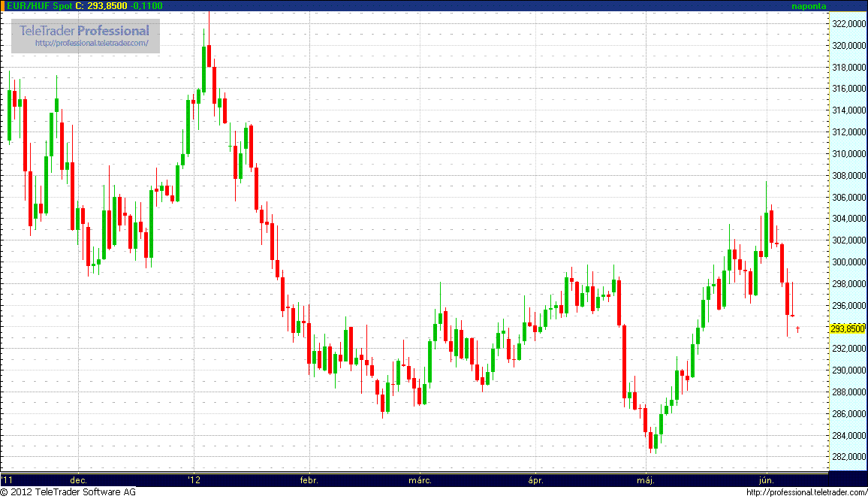Click the máj. month label on time axis

coord(646,480)
